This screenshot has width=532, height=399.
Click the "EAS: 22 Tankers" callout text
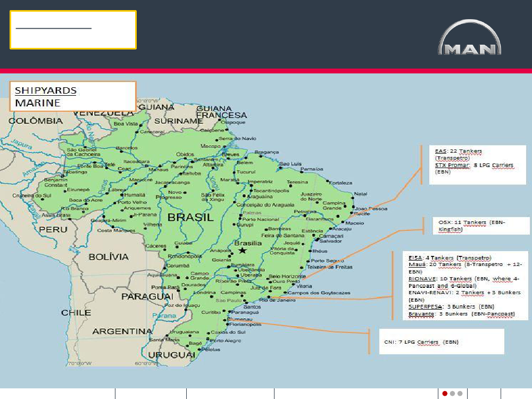tap(459, 154)
